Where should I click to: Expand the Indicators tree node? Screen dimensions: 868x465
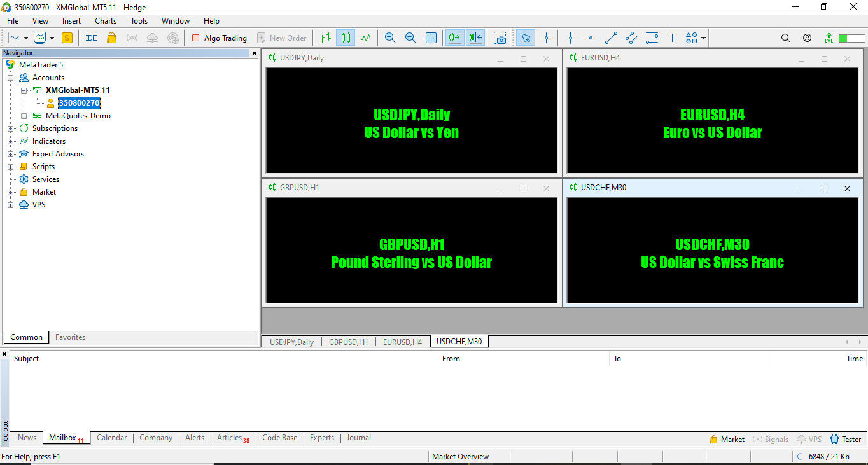pos(10,141)
